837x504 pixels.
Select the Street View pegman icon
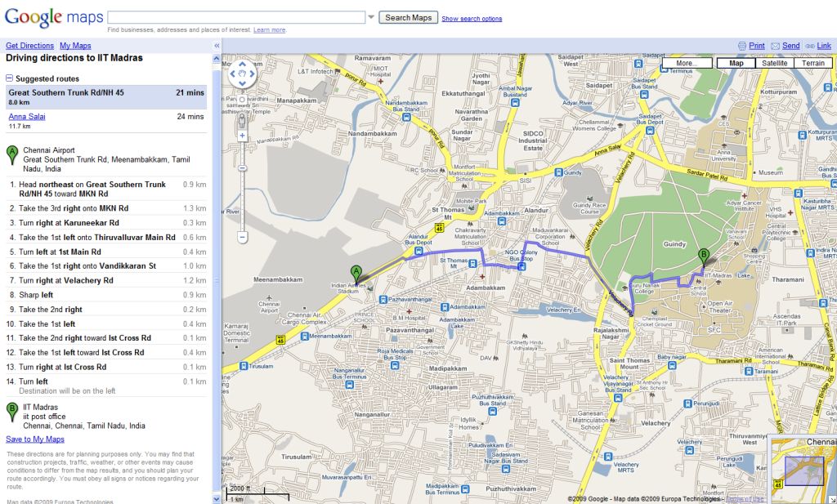242,121
